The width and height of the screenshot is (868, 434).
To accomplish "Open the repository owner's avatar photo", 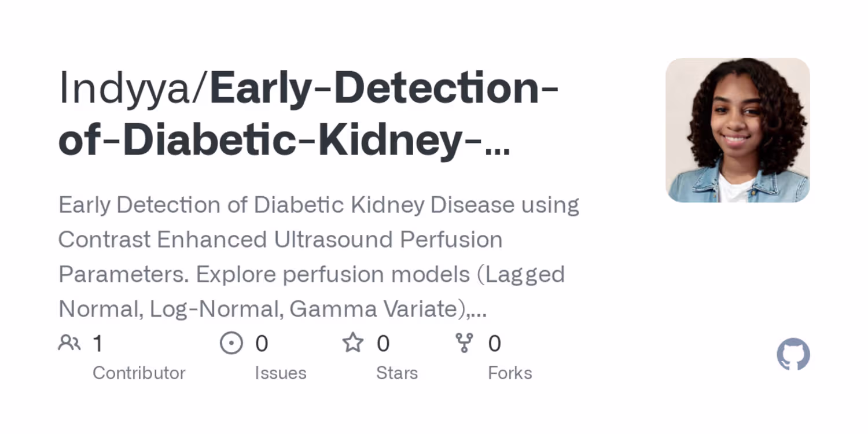I will click(737, 130).
